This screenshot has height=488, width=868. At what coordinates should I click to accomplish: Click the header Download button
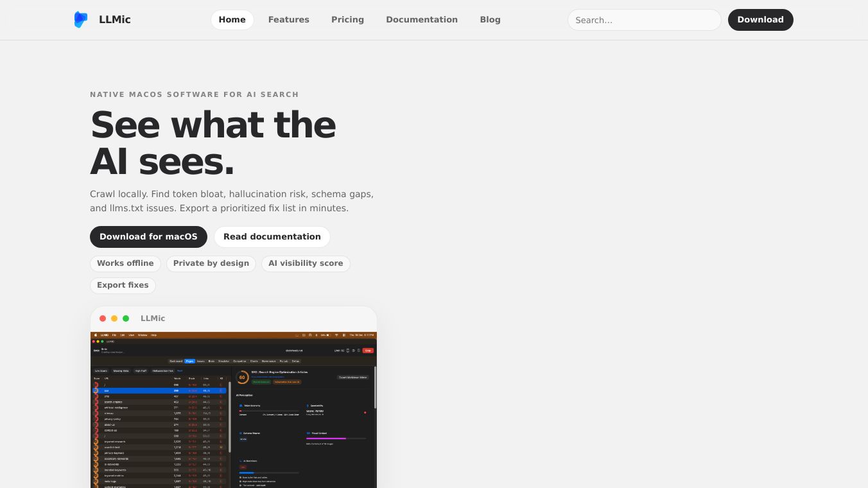(760, 20)
